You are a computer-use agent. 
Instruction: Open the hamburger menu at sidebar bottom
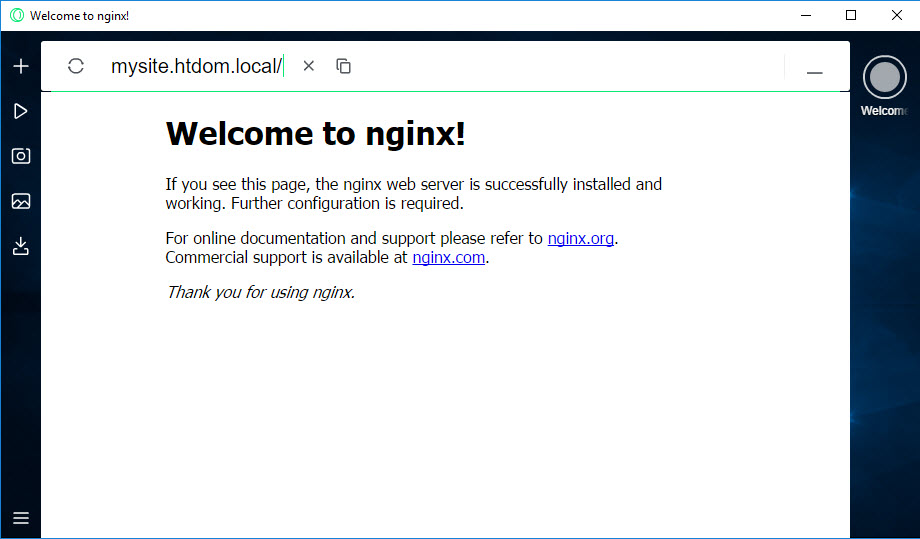[21, 518]
